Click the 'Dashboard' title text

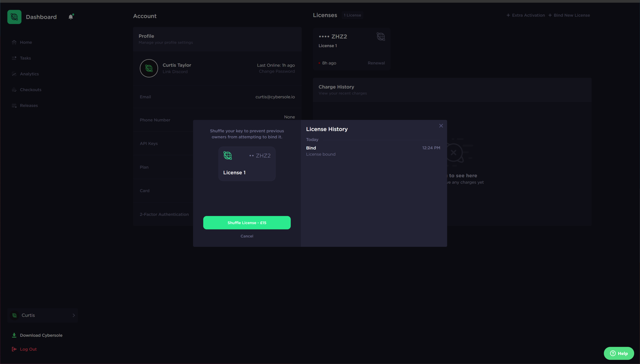41,17
